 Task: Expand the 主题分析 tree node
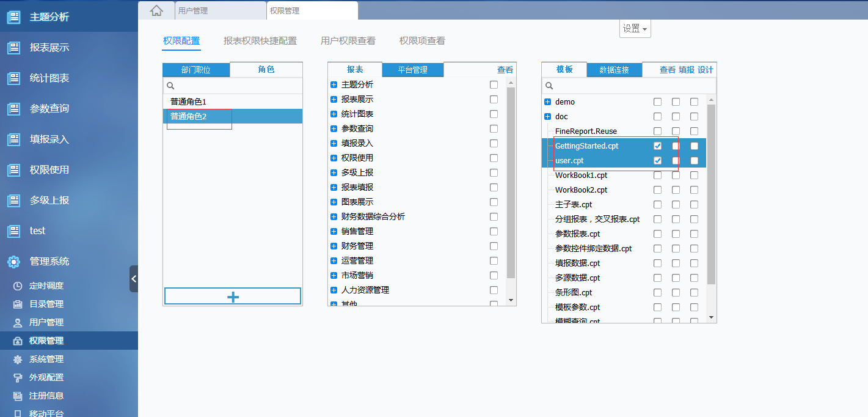point(334,84)
